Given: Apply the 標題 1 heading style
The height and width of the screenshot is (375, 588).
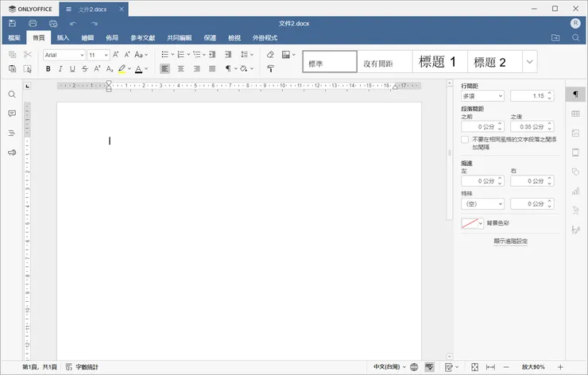Looking at the screenshot, I should 440,61.
